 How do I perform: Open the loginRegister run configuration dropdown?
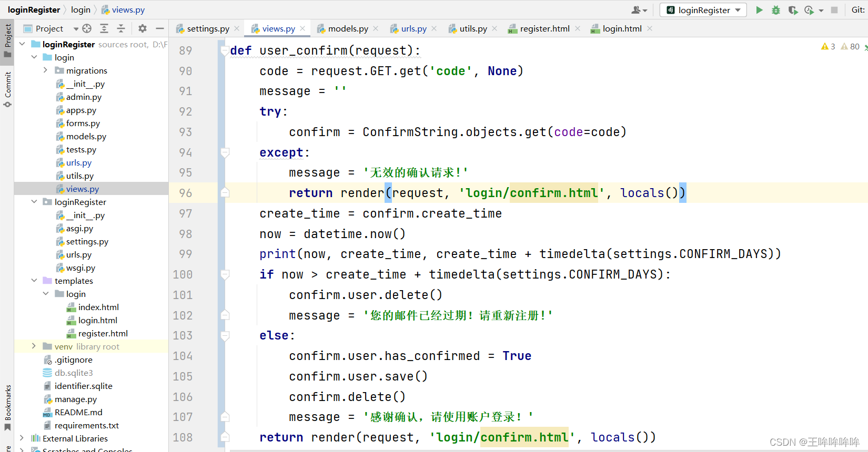tap(703, 10)
